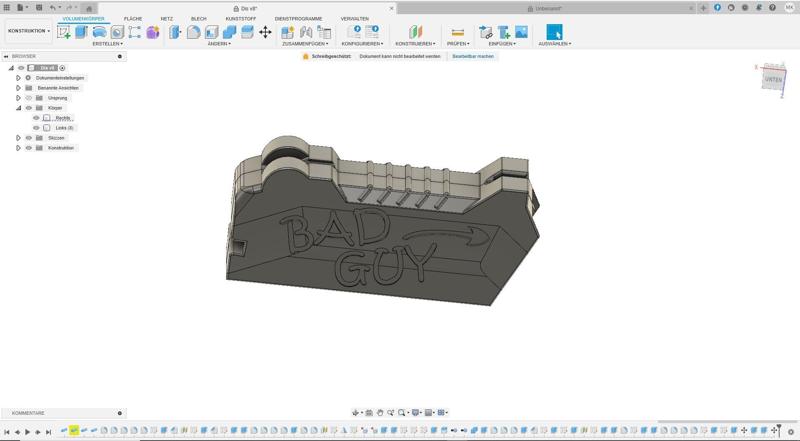800x441 pixels.
Task: Hide the Rechts body with eye icon
Action: 36,118
